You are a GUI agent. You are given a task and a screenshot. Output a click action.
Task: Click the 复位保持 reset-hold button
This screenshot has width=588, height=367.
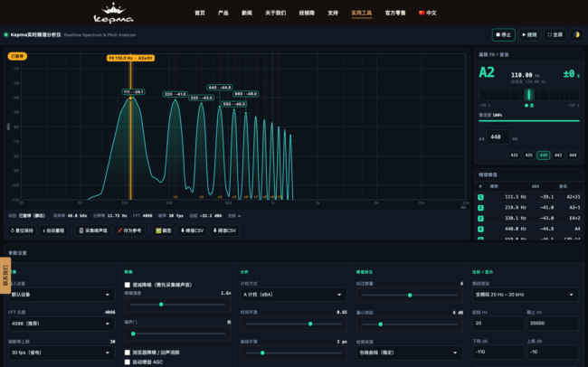(x=22, y=231)
